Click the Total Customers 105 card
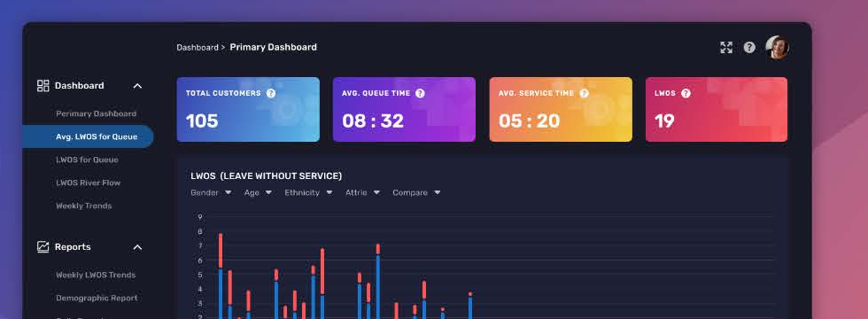The height and width of the screenshot is (319, 868). pyautogui.click(x=248, y=109)
